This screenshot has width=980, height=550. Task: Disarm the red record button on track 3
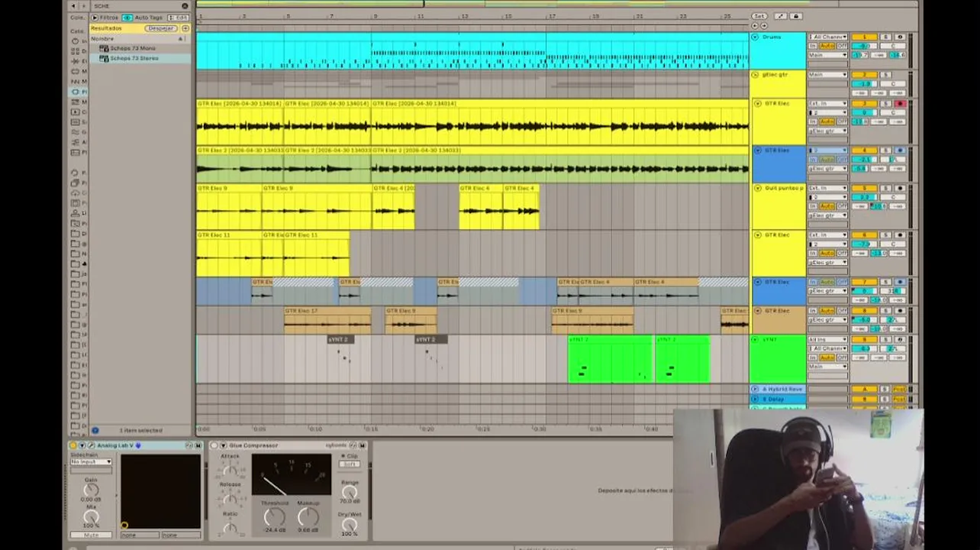900,103
